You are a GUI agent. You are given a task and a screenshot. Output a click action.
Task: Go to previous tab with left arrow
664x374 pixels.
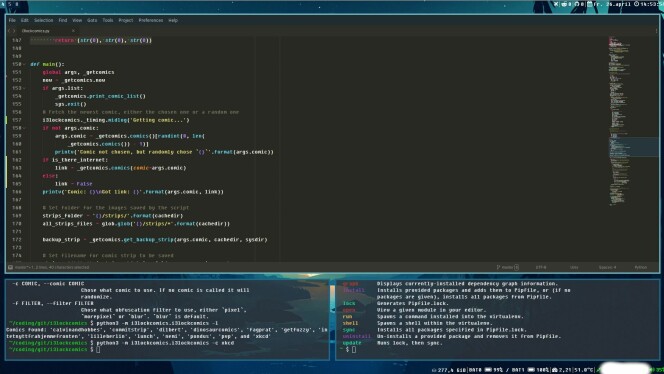click(9, 31)
